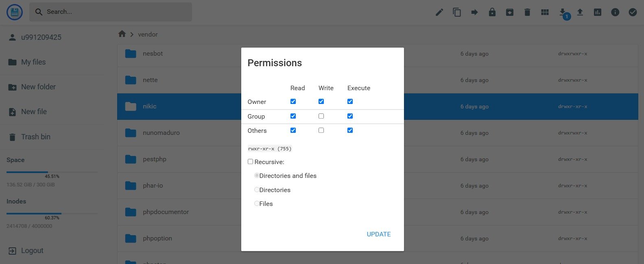Click the download icon with badge
644x264 pixels.
point(563,12)
